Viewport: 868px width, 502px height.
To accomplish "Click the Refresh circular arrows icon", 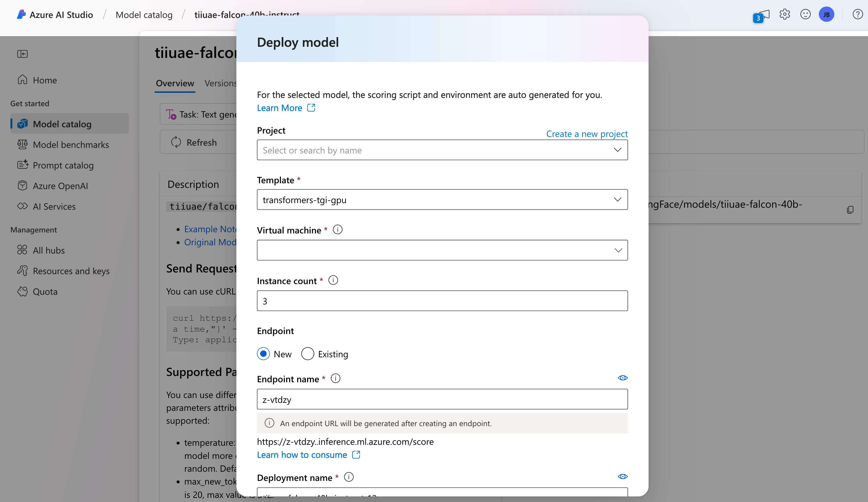I will (176, 142).
